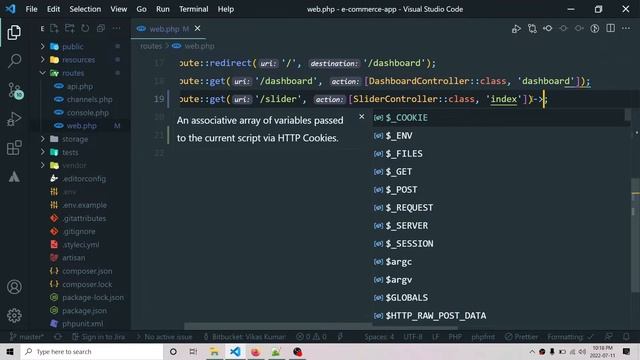Click routes breadcrumb segment
The height and width of the screenshot is (360, 640).
[x=151, y=46]
